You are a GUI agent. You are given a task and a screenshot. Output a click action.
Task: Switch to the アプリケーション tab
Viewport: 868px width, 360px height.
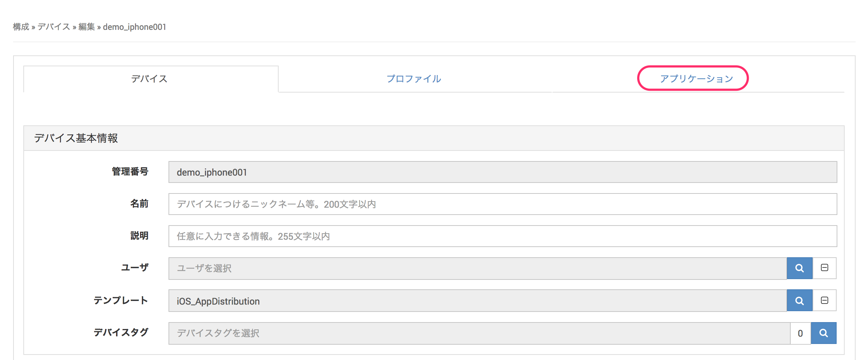point(696,79)
